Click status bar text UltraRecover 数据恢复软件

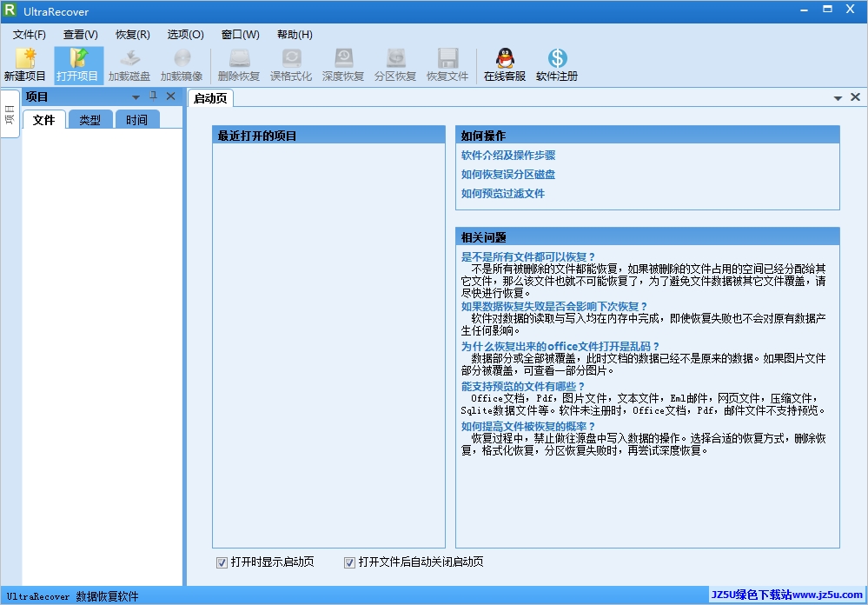click(x=72, y=596)
